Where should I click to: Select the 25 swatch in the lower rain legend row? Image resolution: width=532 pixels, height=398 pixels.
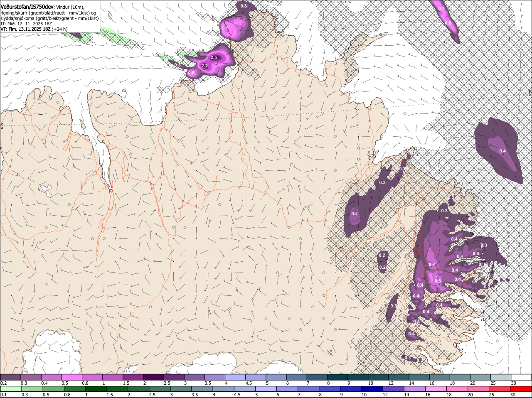click(x=500, y=389)
